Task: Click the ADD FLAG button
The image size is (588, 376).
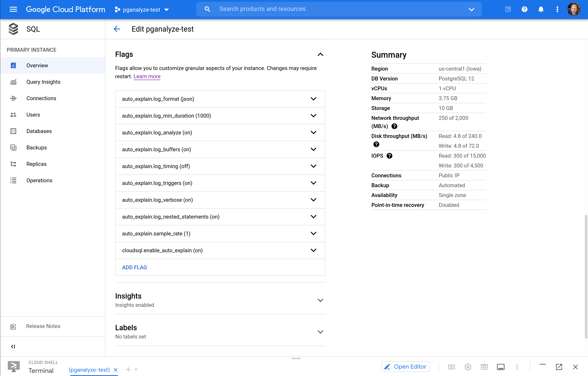Action: pyautogui.click(x=134, y=267)
